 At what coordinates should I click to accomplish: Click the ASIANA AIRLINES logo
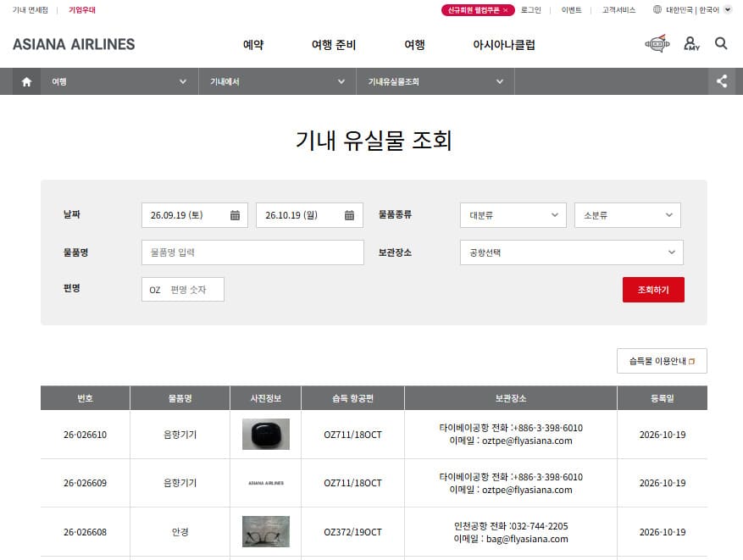pyautogui.click(x=74, y=44)
